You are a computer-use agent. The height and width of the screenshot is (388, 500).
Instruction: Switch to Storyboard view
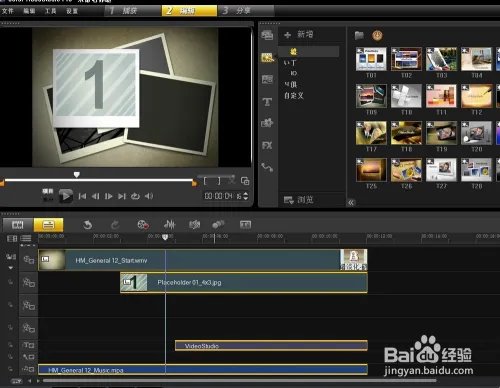coord(18,225)
